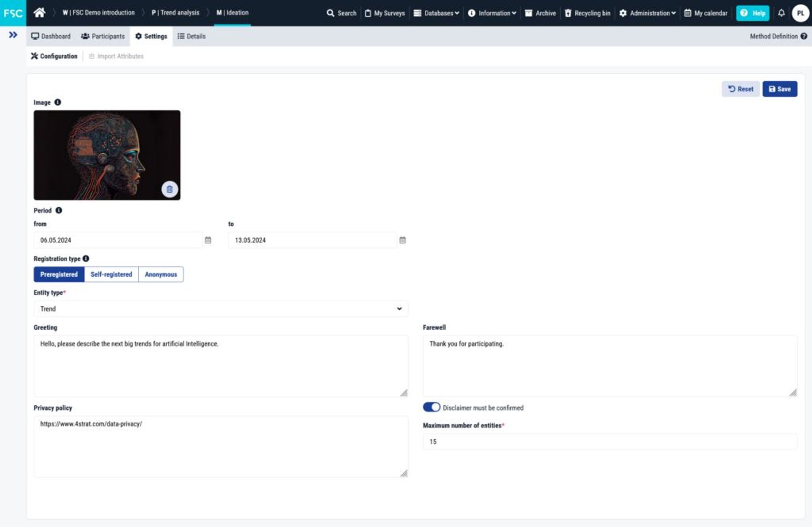The width and height of the screenshot is (812, 527).
Task: Select the Anonymous registration type
Action: click(160, 274)
